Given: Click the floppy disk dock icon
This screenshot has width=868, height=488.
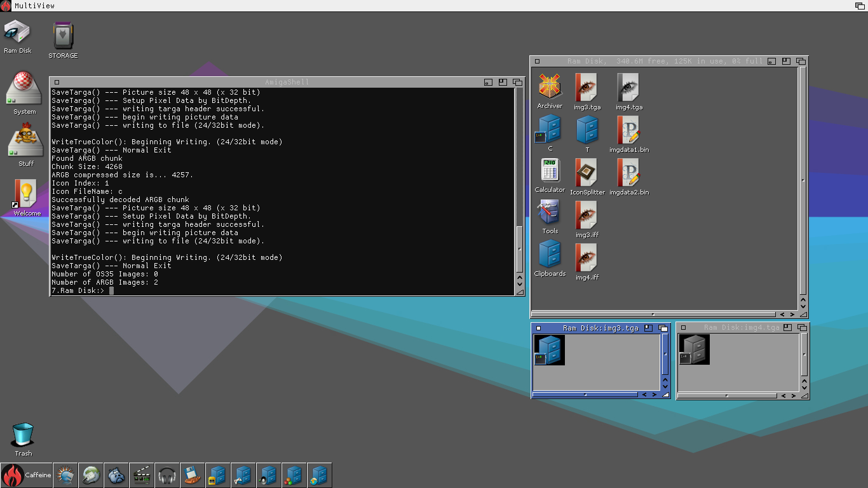Looking at the screenshot, I should (x=193, y=475).
